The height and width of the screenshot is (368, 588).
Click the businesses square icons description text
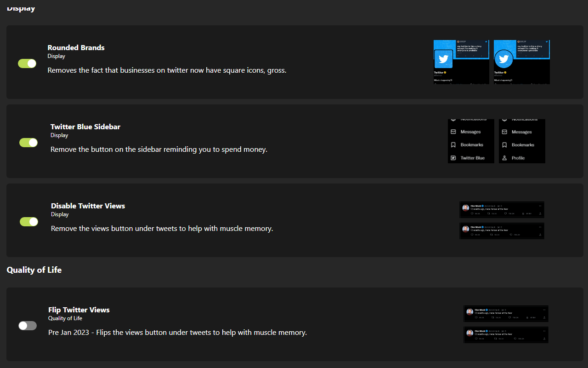[x=167, y=70]
